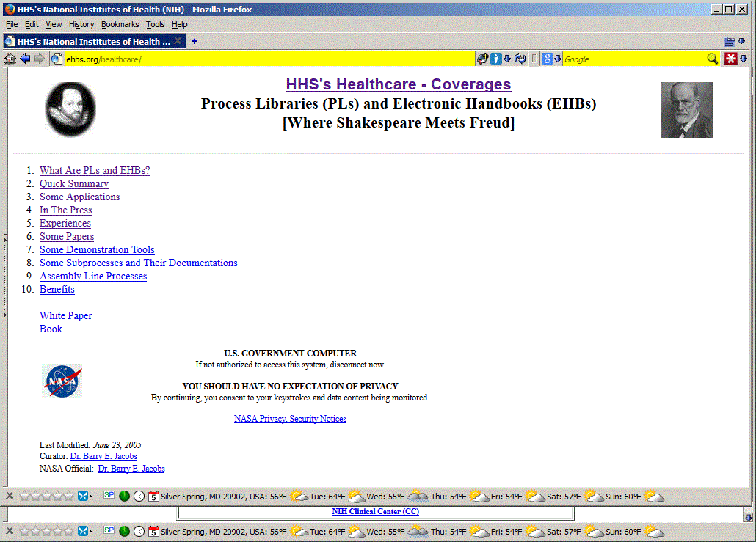The image size is (756, 542).
Task: Close the HHS's National Institutes of Health tab
Action: pos(178,41)
